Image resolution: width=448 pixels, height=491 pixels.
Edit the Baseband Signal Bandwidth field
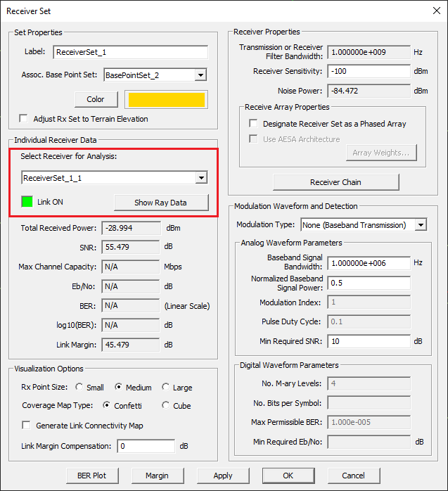pyautogui.click(x=369, y=263)
